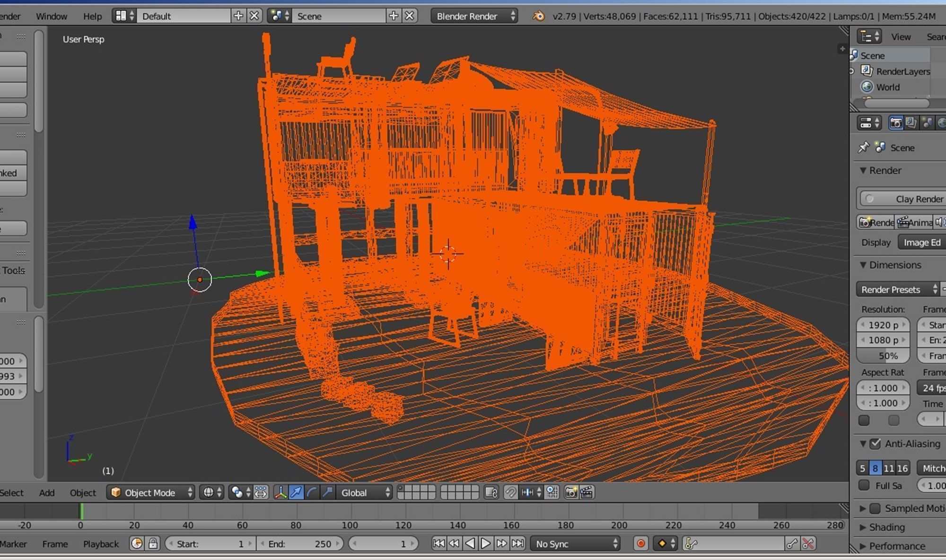Viewport: 946px width, 560px height.
Task: Toggle the 3D manipulator widget icon
Action: tap(280, 492)
